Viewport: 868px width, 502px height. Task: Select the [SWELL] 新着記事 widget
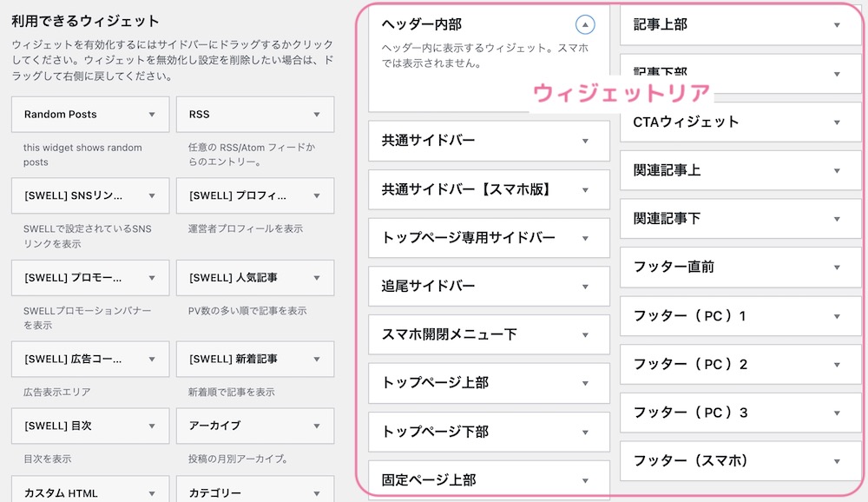pos(255,359)
